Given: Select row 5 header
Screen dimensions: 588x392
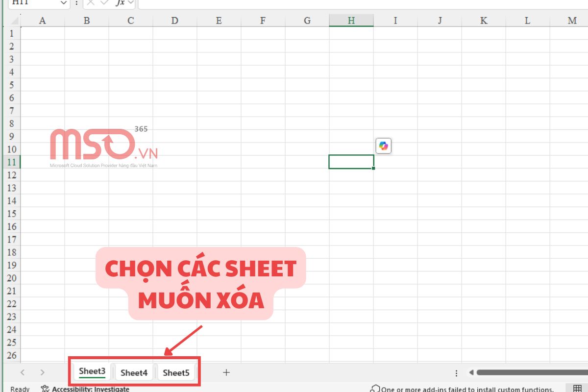Looking at the screenshot, I should [12, 85].
